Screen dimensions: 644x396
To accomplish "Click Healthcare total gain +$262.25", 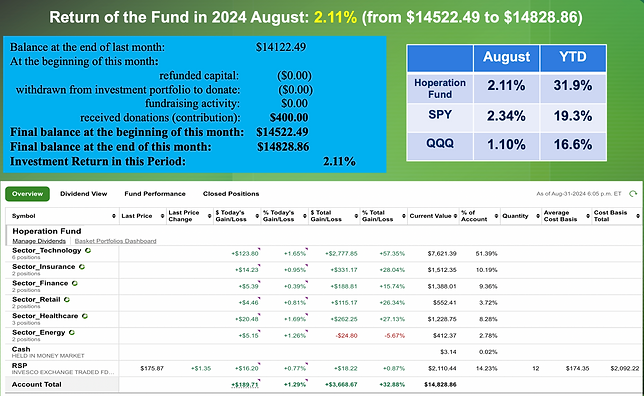I will (344, 319).
